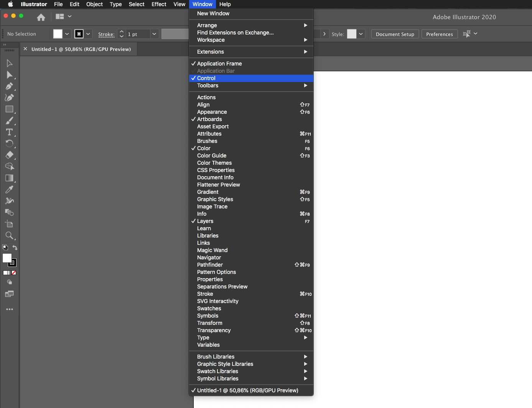Image resolution: width=532 pixels, height=408 pixels.
Task: Activate the Paintbrush tool
Action: (x=10, y=121)
